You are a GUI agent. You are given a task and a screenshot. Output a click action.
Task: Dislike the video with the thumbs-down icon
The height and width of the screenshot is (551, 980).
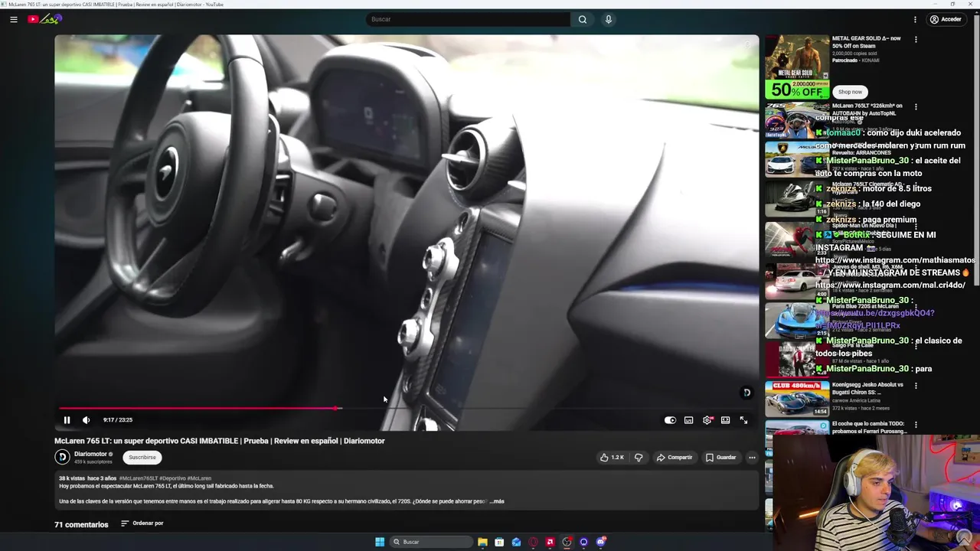[639, 457]
